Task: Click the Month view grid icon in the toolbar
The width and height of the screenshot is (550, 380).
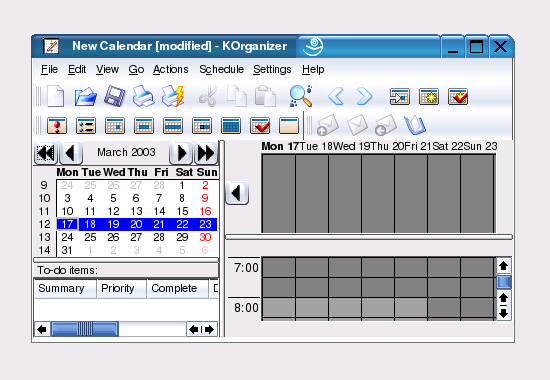Action: point(231,126)
